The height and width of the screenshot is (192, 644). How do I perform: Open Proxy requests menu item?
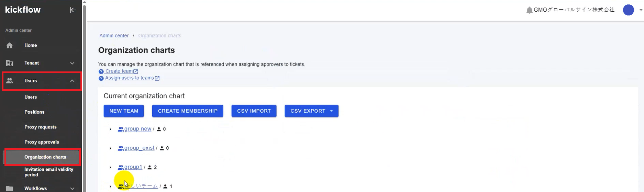click(41, 127)
